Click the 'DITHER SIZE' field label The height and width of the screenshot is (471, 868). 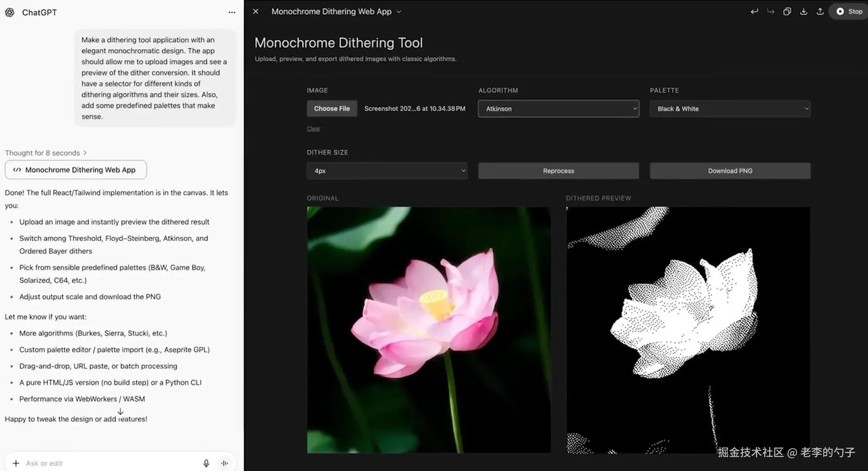327,152
